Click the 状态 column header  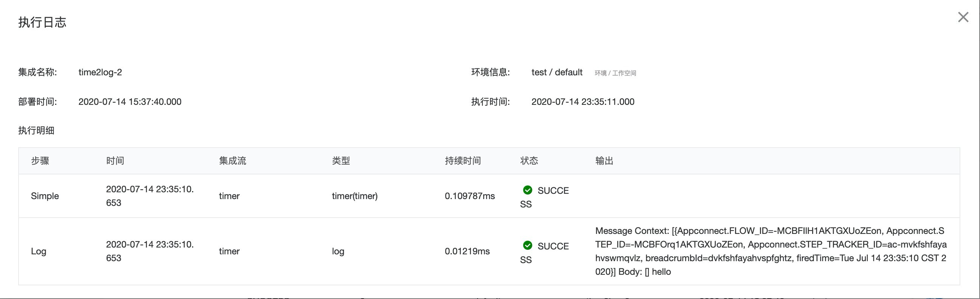click(x=529, y=161)
